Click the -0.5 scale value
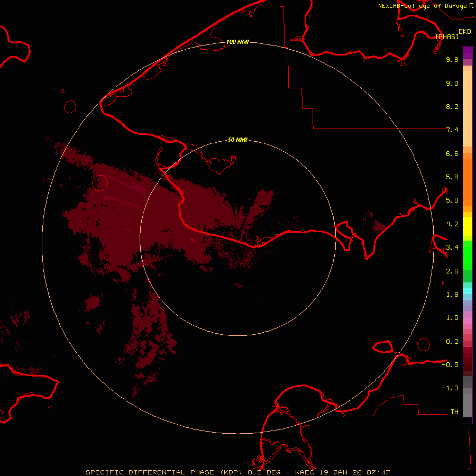 (450, 365)
